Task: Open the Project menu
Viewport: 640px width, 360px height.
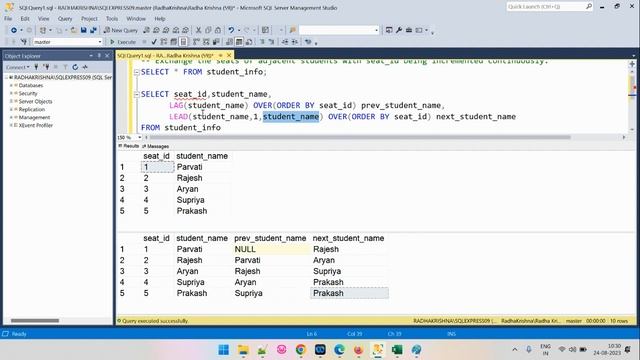Action: point(89,19)
